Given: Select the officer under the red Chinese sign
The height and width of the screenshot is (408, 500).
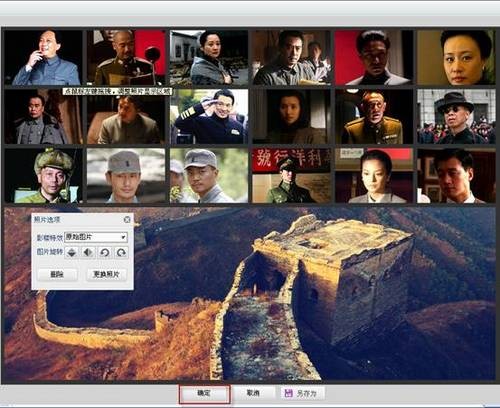Looking at the screenshot, I should (x=292, y=176).
